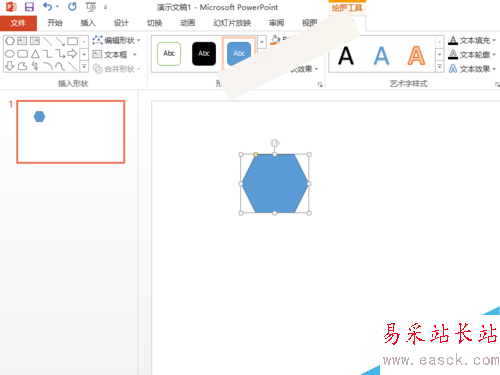Choose the ellipse shape in the gallery
Image resolution: width=500 pixels, height=375 pixels.
[10, 54]
